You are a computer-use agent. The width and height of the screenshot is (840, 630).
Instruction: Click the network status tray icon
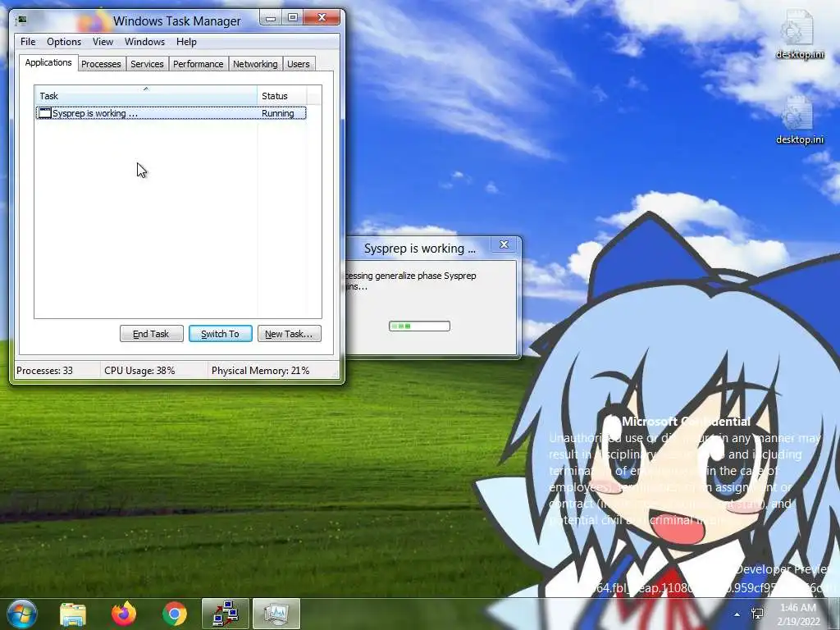tap(757, 614)
